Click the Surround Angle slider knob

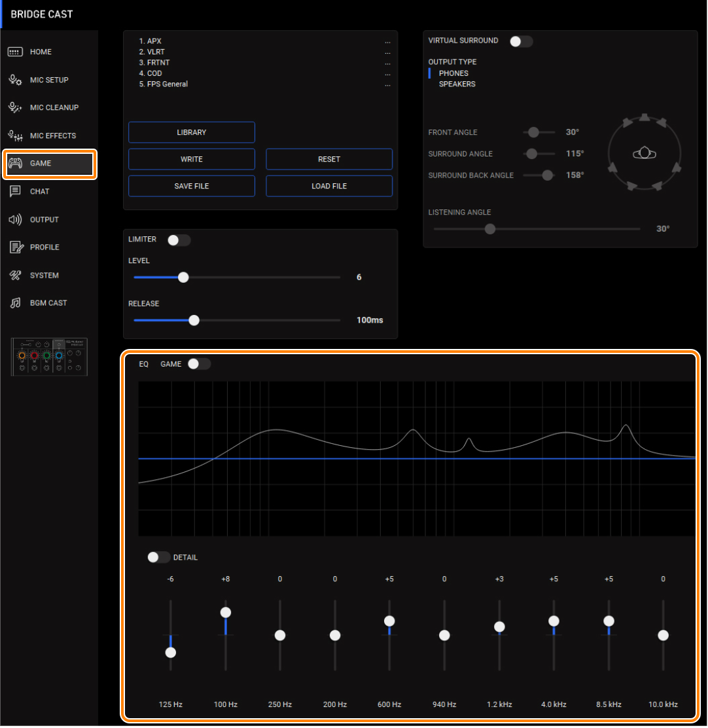tap(532, 154)
